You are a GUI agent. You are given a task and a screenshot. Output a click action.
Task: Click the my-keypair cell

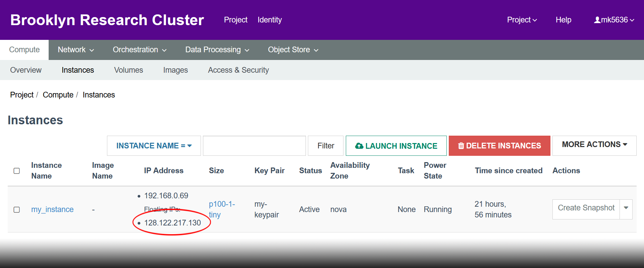coord(267,209)
